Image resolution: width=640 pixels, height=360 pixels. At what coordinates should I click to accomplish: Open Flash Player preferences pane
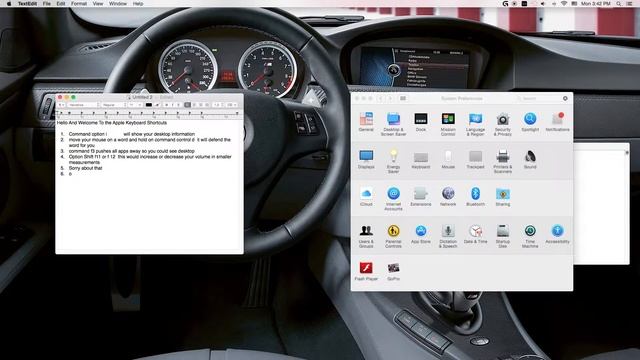coord(366,271)
